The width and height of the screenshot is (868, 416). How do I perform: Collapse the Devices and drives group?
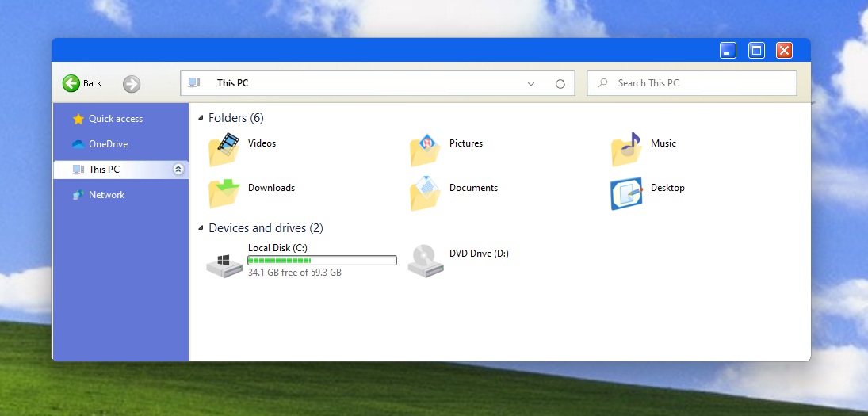(x=201, y=228)
